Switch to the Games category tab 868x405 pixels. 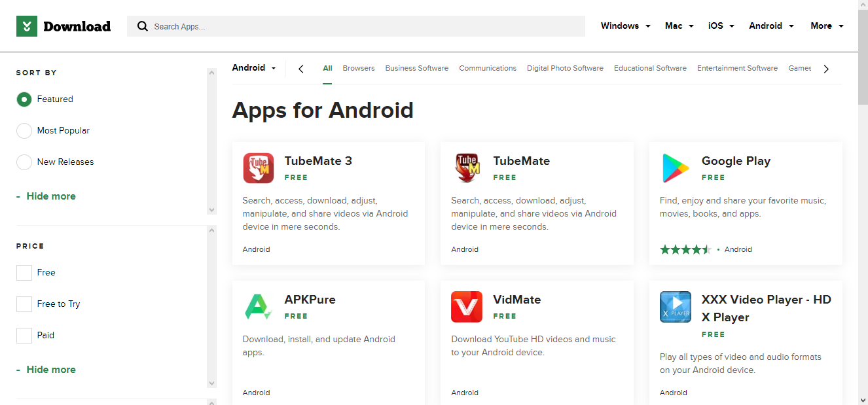pyautogui.click(x=800, y=68)
